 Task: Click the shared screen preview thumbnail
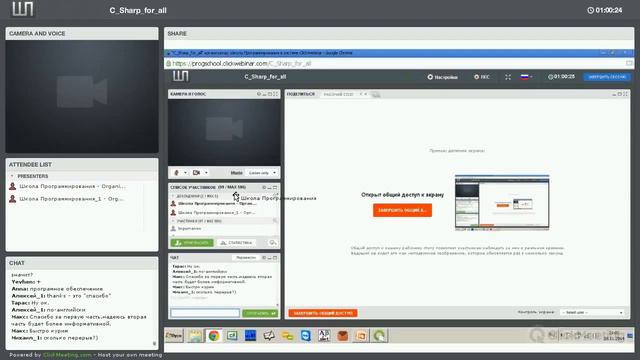coord(502,203)
